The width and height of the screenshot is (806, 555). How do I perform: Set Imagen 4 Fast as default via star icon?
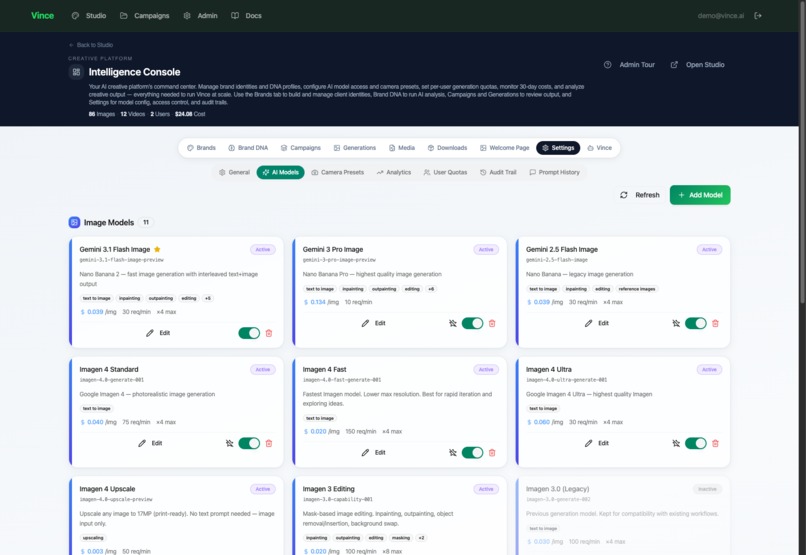click(x=453, y=453)
